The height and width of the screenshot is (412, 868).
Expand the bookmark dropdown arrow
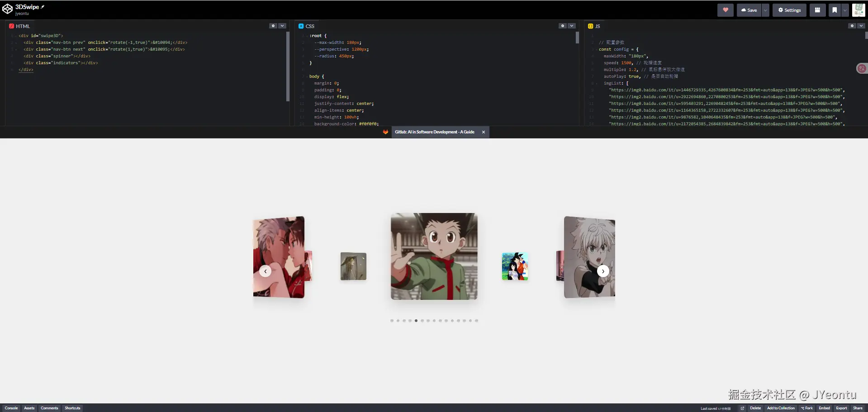tap(845, 10)
